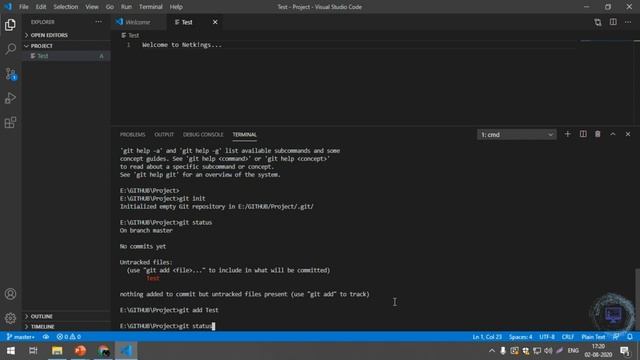The width and height of the screenshot is (640, 360).
Task: Change language mode via 'Plain Text'
Action: 593,337
